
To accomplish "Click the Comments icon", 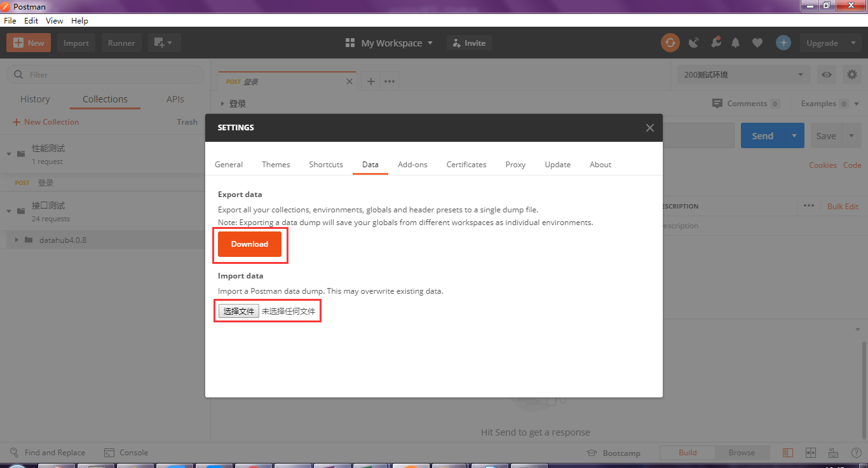I will (717, 103).
